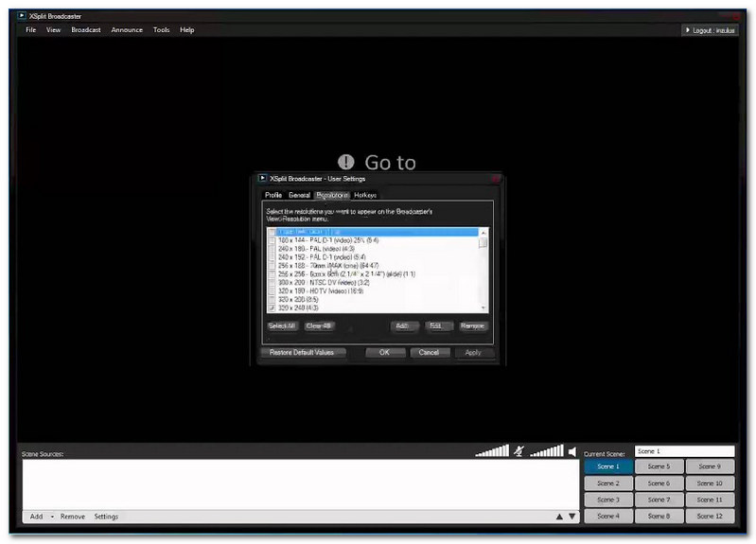
Task: Switch to Scene 12
Action: (711, 516)
